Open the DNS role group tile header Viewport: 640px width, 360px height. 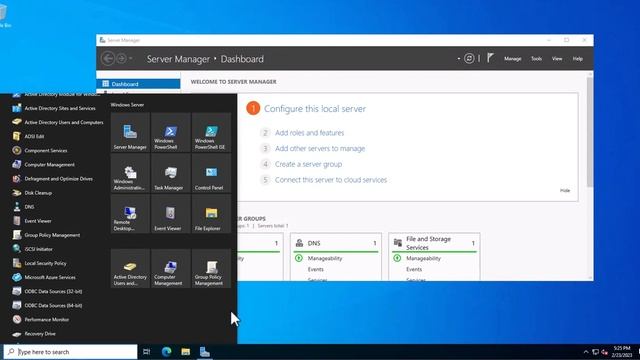(x=336, y=243)
